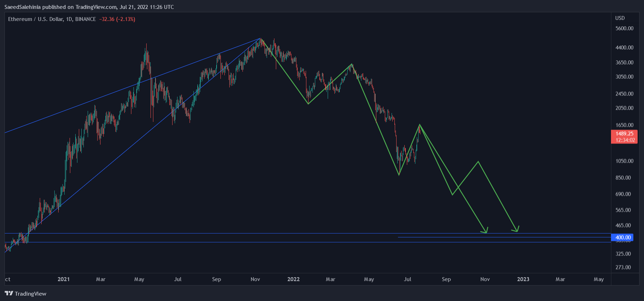Click the 325.00 price axis label
This screenshot has height=301, width=644.
tap(623, 254)
